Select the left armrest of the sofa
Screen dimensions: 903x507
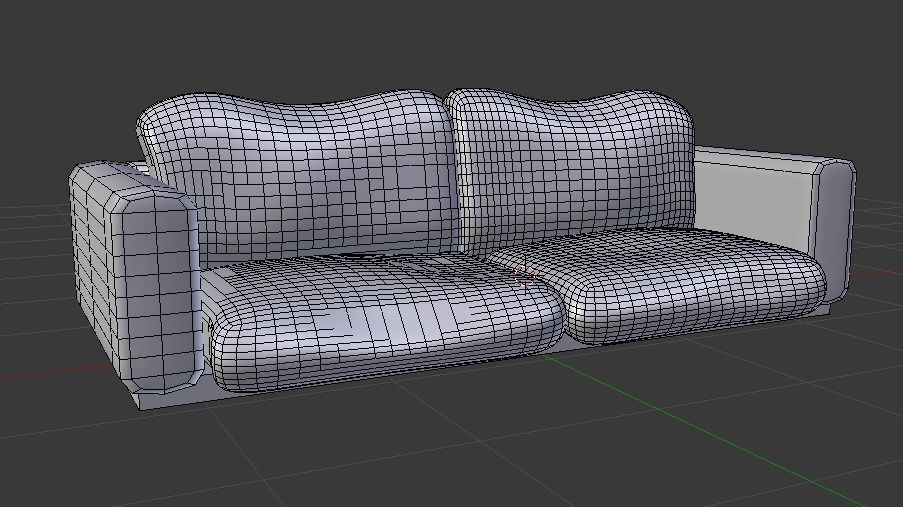[136, 277]
